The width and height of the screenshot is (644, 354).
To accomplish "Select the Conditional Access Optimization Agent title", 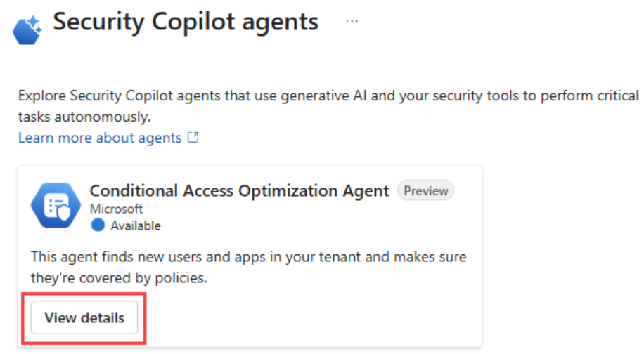I will [x=239, y=190].
